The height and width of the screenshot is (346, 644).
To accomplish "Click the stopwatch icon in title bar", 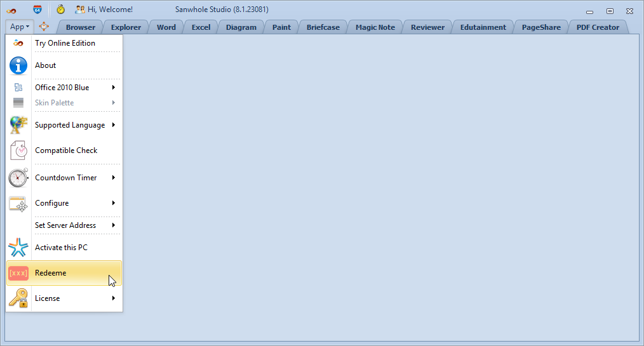I will (x=61, y=10).
